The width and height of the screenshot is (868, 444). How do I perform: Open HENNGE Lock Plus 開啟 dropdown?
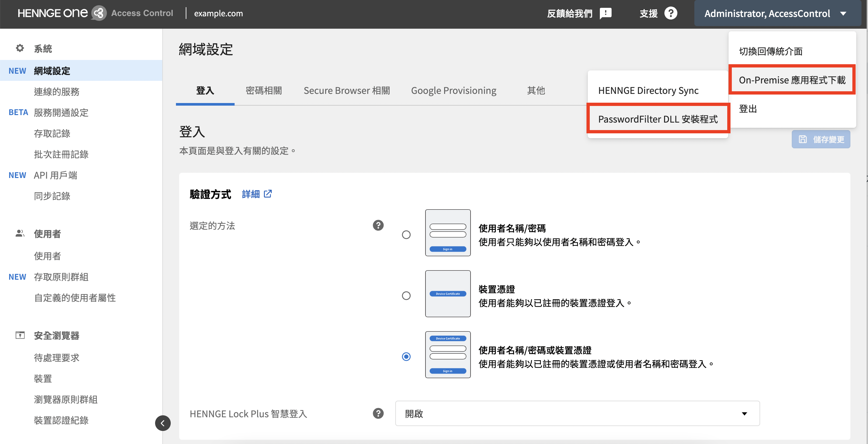(577, 413)
